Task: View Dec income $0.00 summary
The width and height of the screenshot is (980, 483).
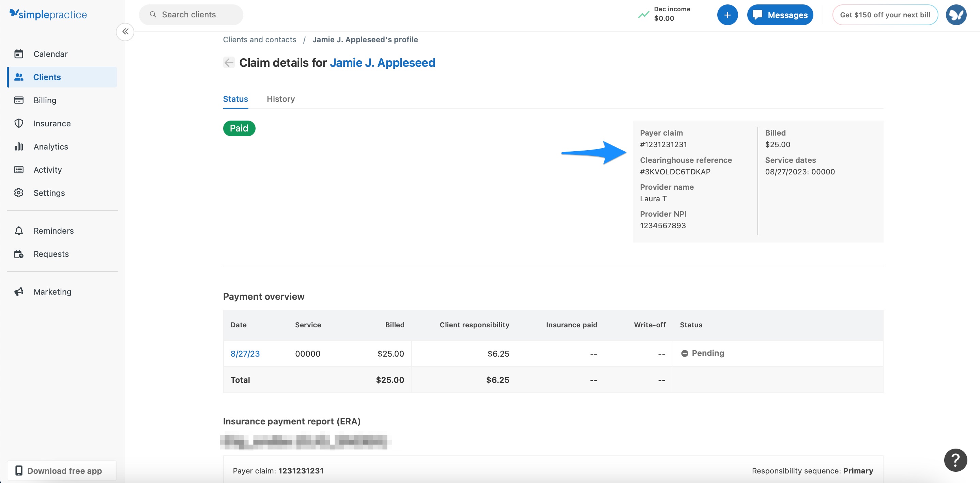Action: [672, 14]
